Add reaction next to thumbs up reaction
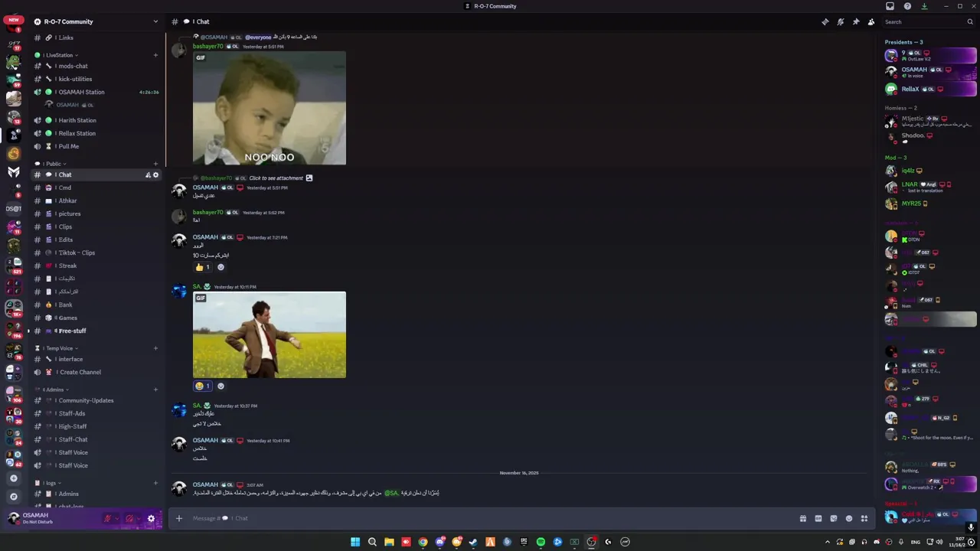Image resolution: width=980 pixels, height=551 pixels. 220,267
